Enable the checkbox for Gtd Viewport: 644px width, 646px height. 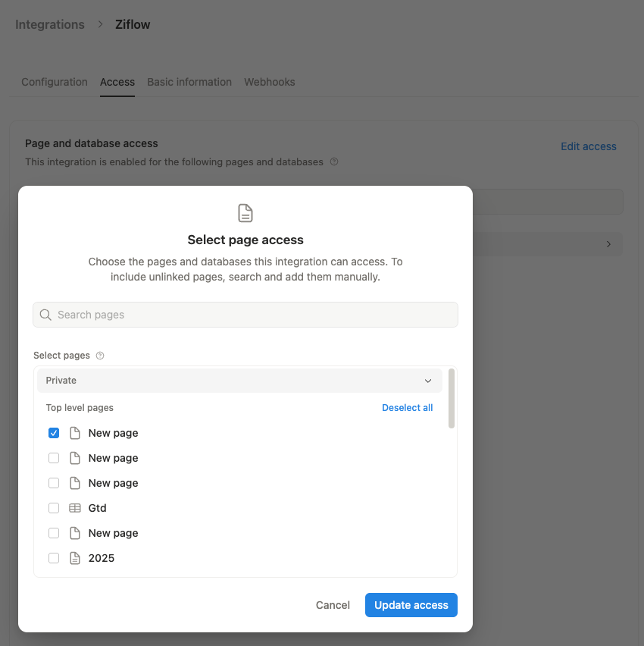click(x=54, y=507)
